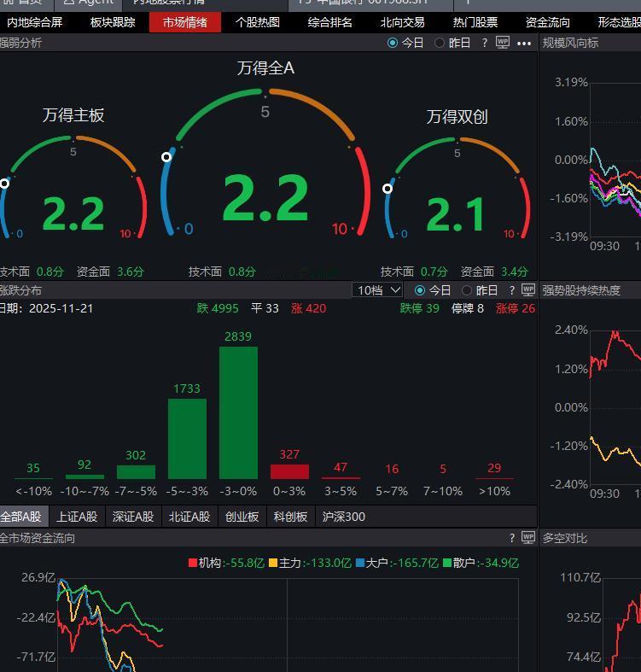
Task: Switch to 板块跟踪 menu tab
Action: (x=113, y=22)
